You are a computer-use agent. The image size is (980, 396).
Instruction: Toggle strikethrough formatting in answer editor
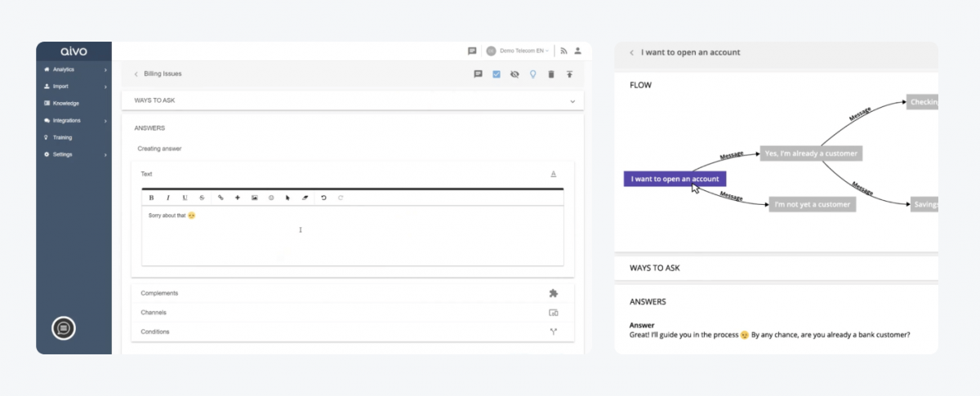pos(203,198)
